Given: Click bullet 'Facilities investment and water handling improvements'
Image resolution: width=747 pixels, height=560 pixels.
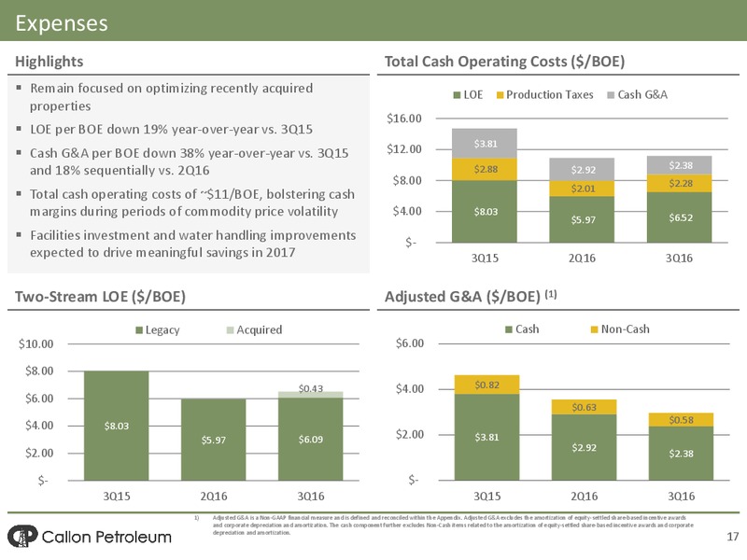Looking at the screenshot, I should pos(193,244).
